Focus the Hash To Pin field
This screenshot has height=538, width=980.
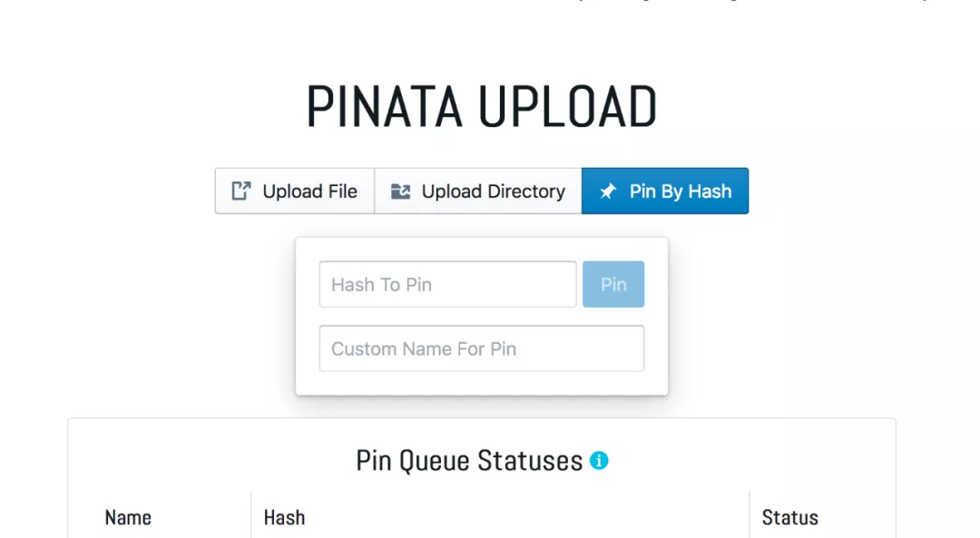click(447, 285)
